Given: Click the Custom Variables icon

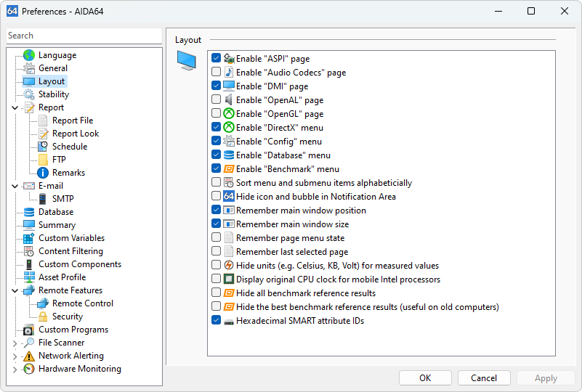Looking at the screenshot, I should coord(29,238).
